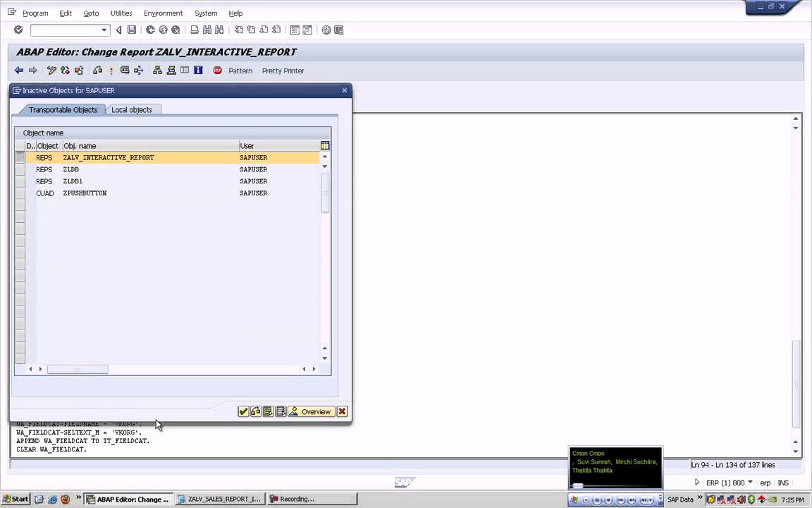The image size is (812, 508).
Task: Click the Customize Local Layout icon
Action: pyautogui.click(x=338, y=30)
